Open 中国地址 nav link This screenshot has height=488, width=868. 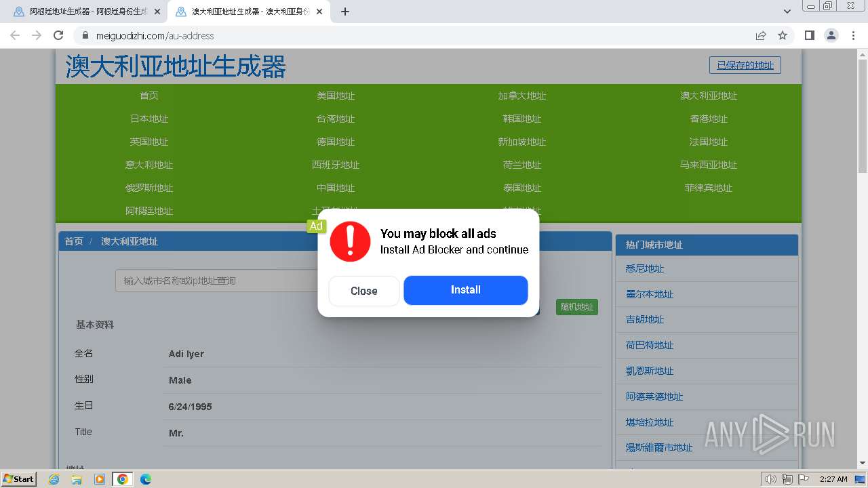(336, 188)
